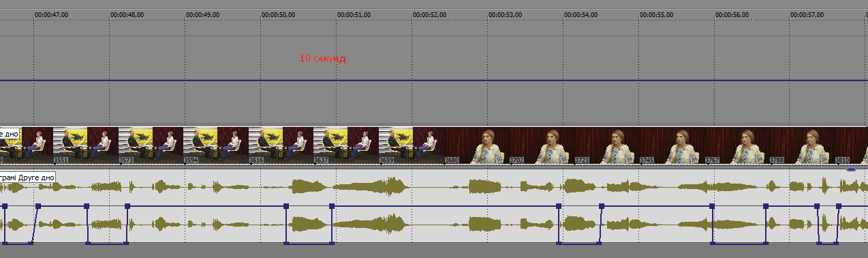Click the frame number label 3702

click(x=517, y=160)
